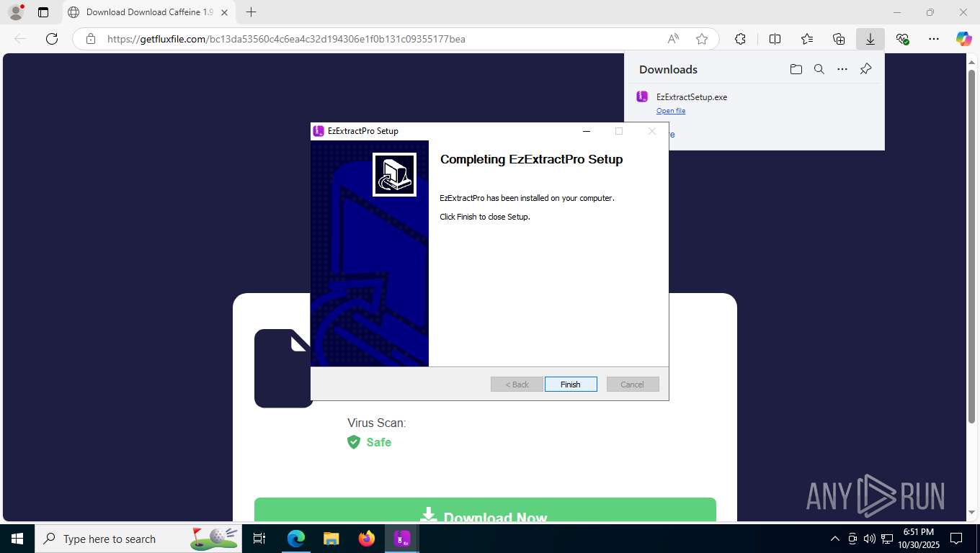Screen dimensions: 980x553
Task: Click Virus Scan label text
Action: click(377, 423)
